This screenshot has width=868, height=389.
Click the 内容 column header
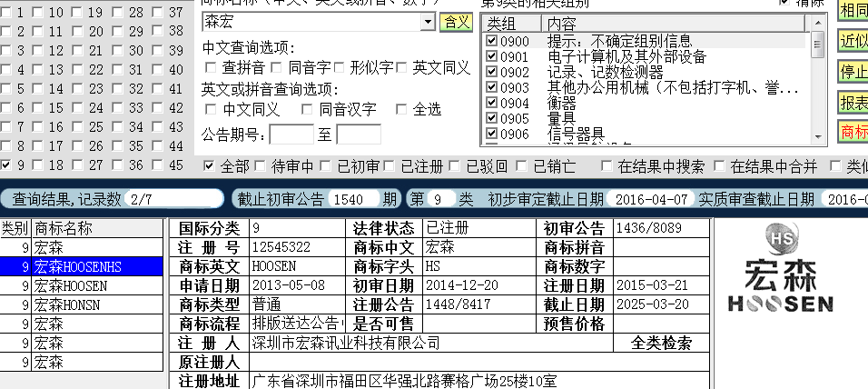(673, 24)
